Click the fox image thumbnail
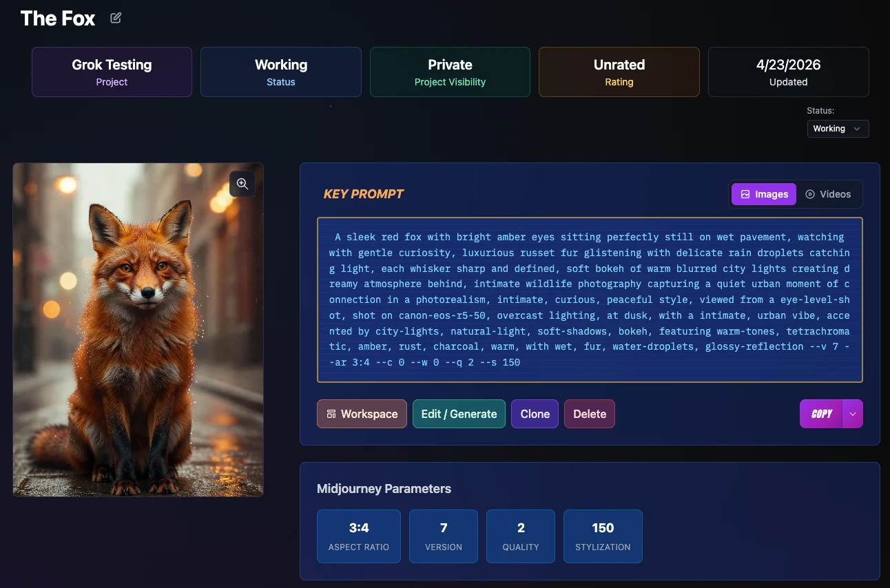Image resolution: width=890 pixels, height=588 pixels. [x=138, y=329]
